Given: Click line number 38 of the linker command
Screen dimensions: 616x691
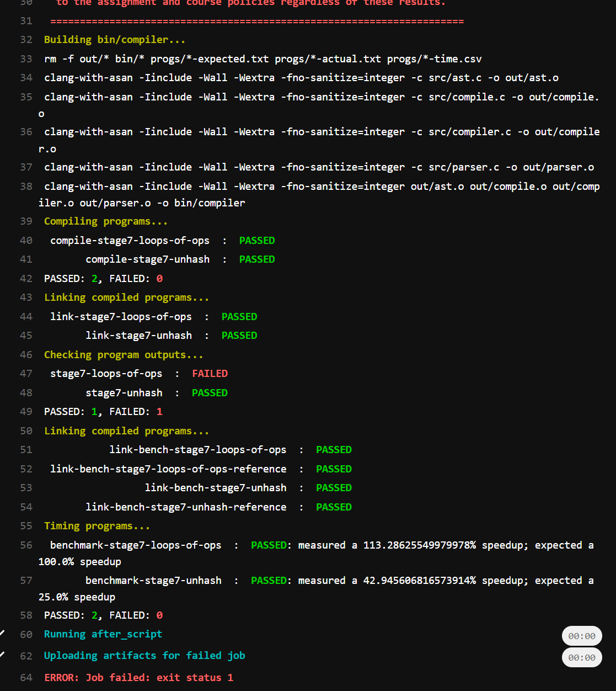Looking at the screenshot, I should (x=26, y=187).
